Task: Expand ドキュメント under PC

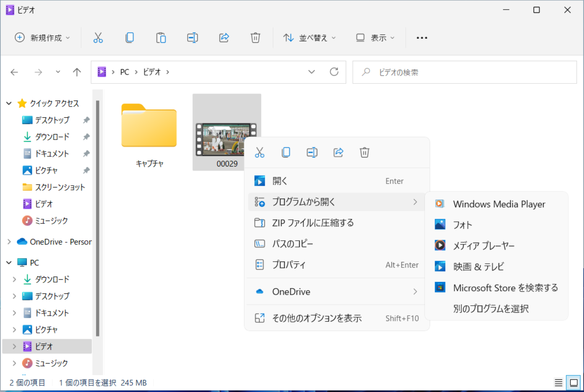Action: click(x=14, y=313)
